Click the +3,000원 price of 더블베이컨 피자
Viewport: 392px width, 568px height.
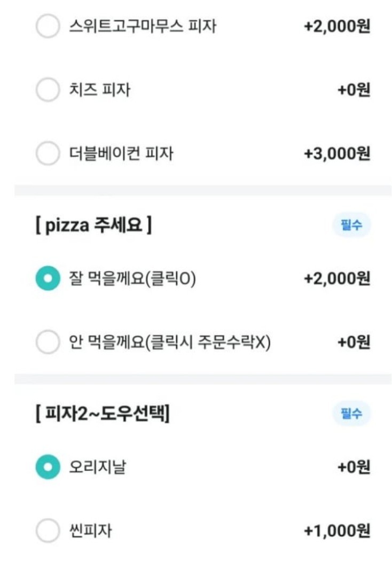pos(337,153)
